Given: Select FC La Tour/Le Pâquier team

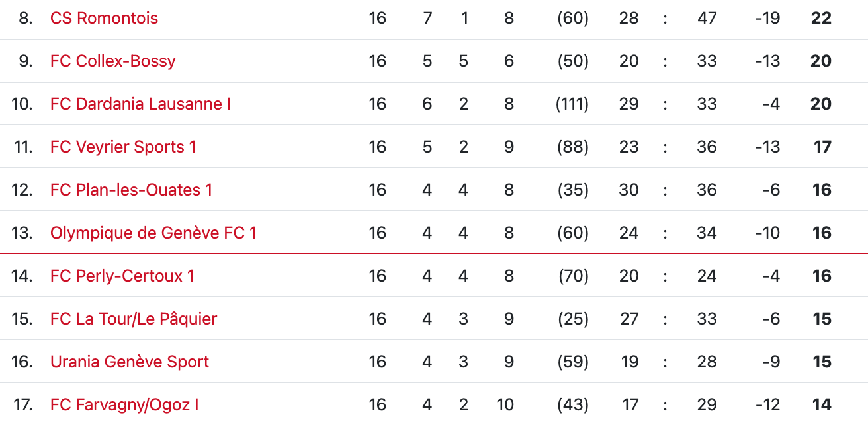Looking at the screenshot, I should tap(134, 319).
